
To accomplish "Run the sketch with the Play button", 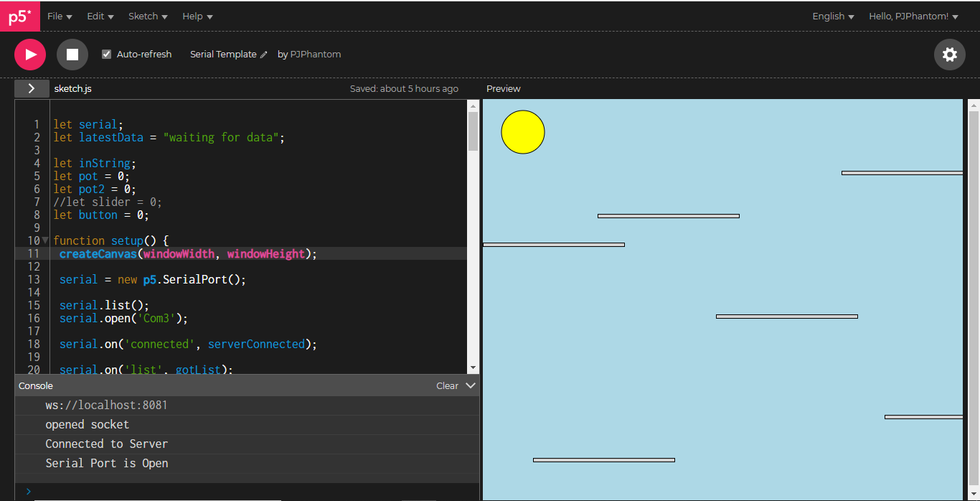I will 29,54.
